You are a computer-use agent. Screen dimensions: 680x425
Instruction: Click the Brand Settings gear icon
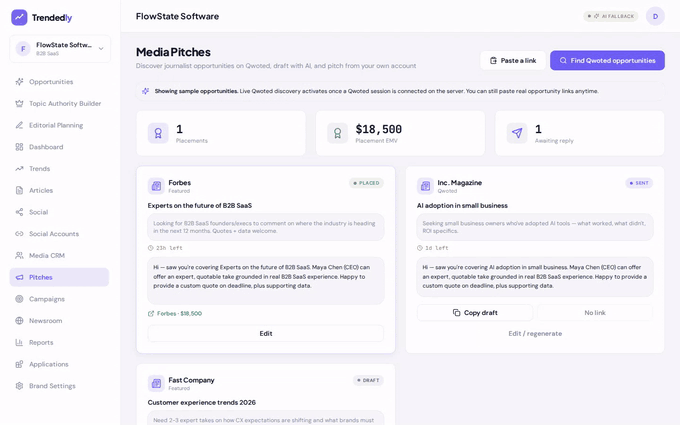(19, 386)
